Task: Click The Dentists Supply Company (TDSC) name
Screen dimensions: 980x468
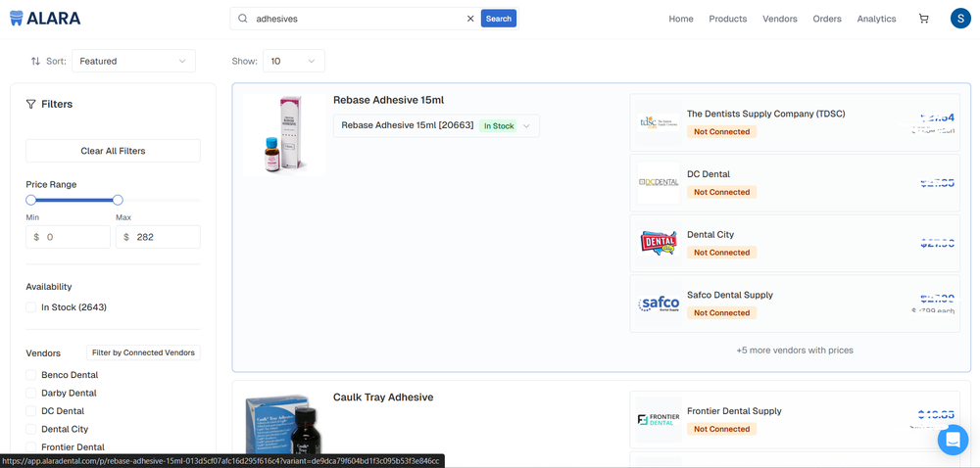Action: point(765,115)
